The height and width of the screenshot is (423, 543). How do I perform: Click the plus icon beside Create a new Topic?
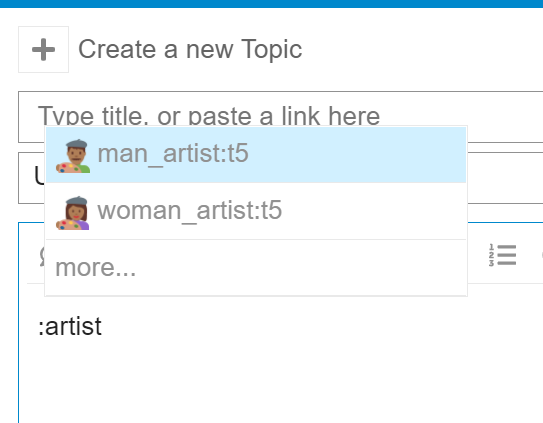pyautogui.click(x=43, y=50)
